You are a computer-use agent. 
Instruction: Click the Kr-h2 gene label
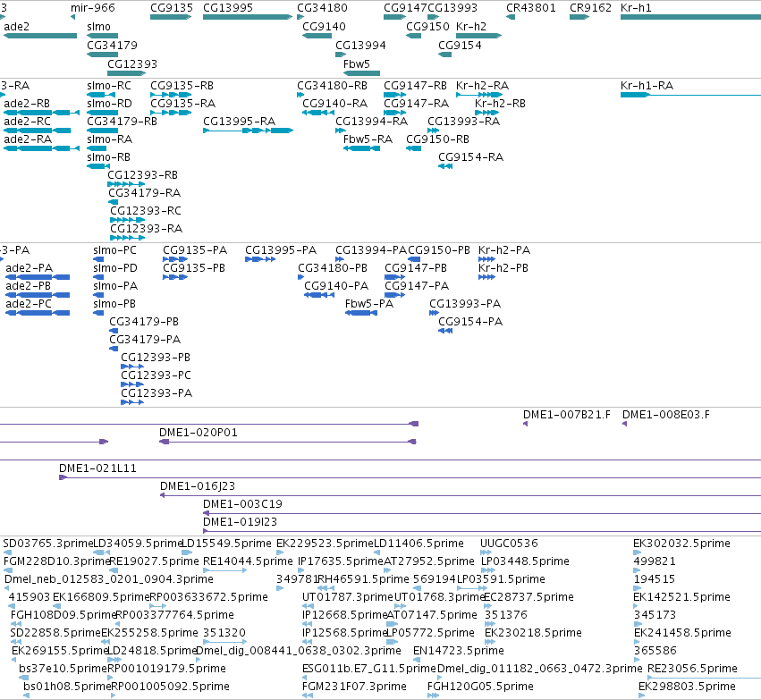(471, 26)
